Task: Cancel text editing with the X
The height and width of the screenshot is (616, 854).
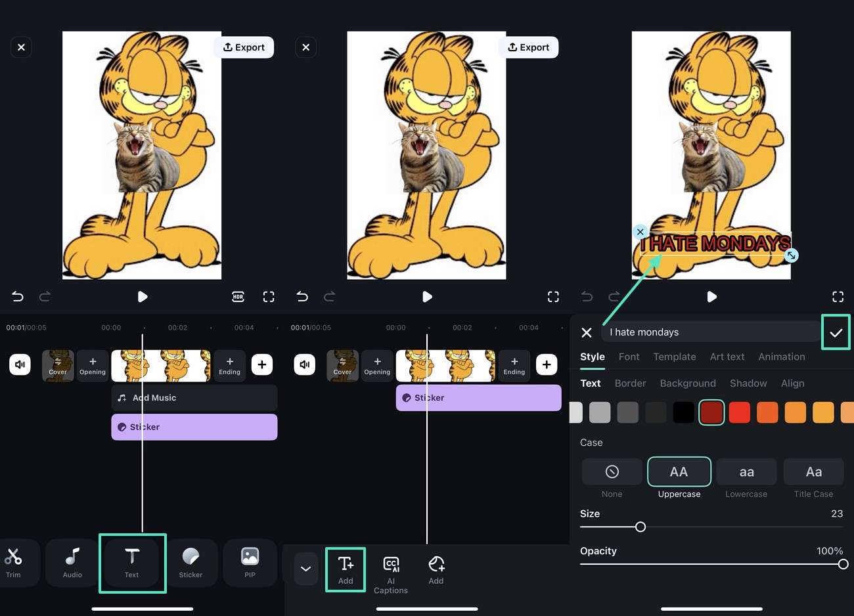Action: pos(587,332)
